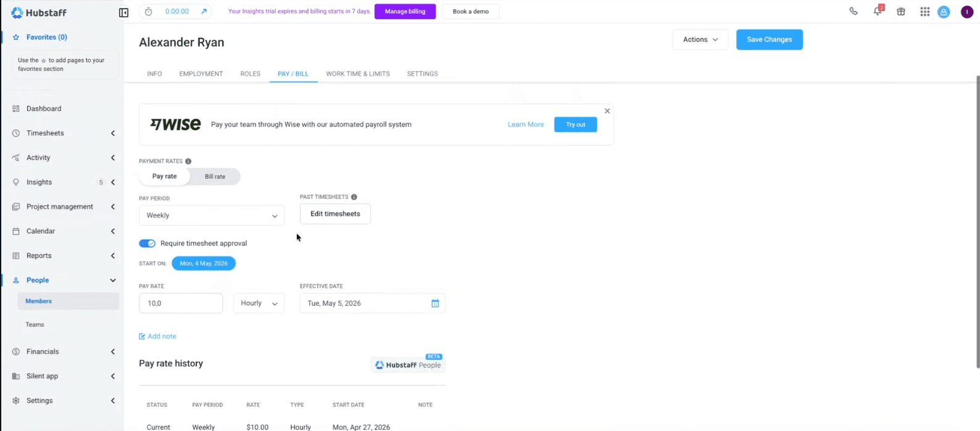
Task: Open the purple user profile avatar
Action: [967, 12]
